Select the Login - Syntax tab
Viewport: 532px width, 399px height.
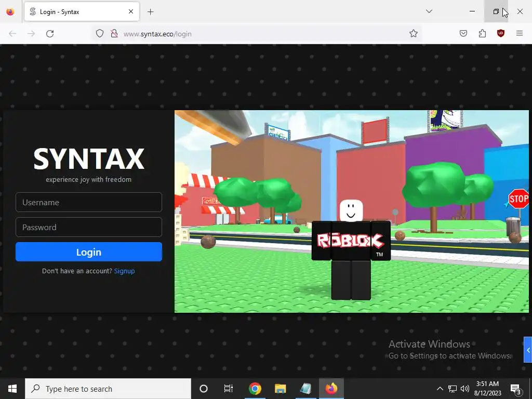[x=82, y=11]
